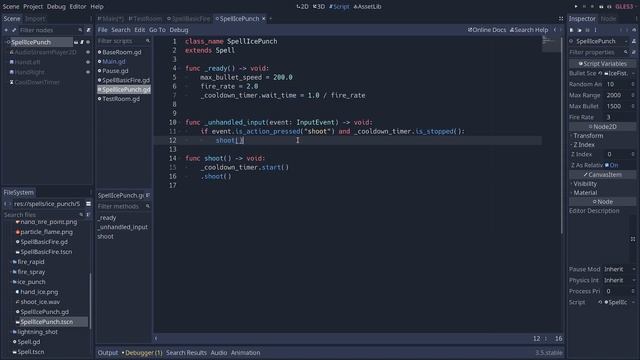Toggle visibility of SpellIcePunch node

coord(88,42)
